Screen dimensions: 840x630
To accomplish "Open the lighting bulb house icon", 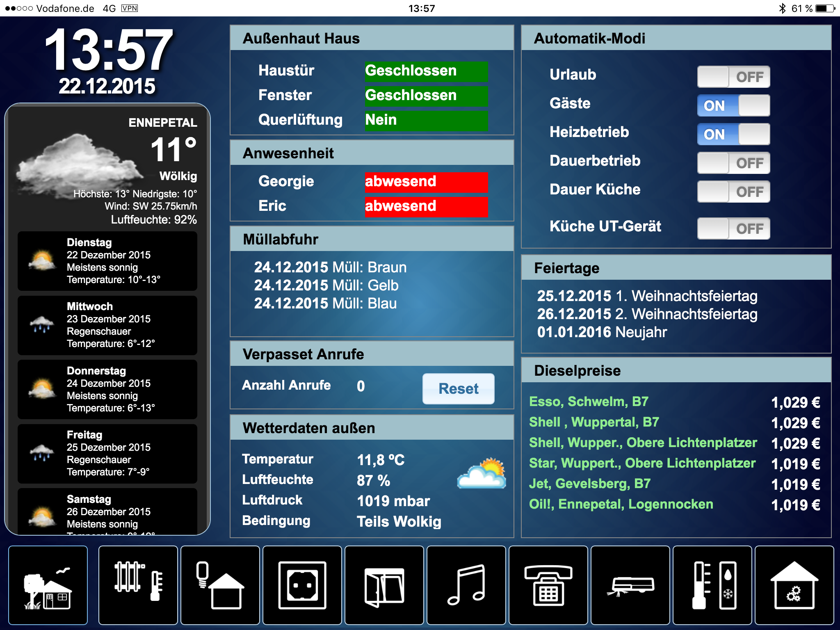I will [x=220, y=585].
